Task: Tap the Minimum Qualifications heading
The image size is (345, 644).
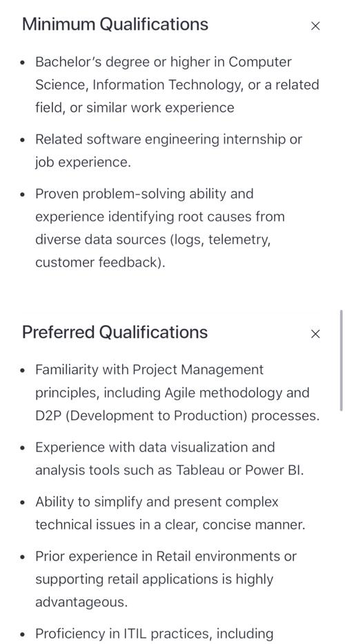Action: [x=115, y=25]
